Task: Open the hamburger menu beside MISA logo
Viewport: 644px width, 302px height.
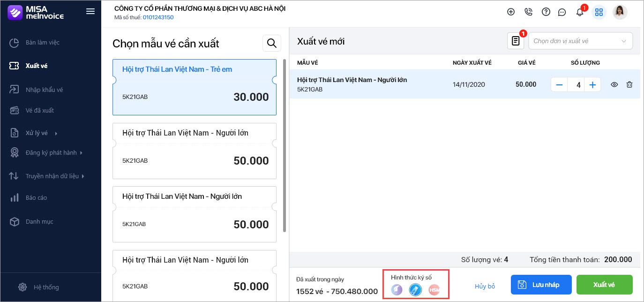Action: click(90, 12)
